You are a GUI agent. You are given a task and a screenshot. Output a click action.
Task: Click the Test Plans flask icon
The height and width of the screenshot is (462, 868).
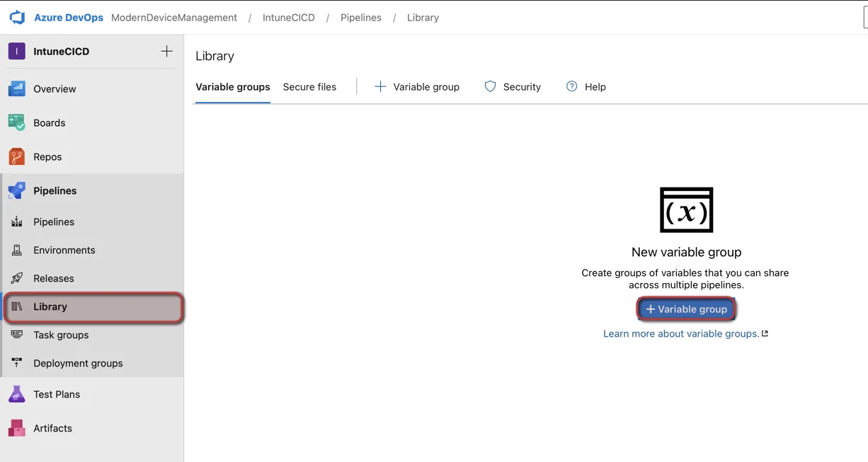[x=17, y=394]
